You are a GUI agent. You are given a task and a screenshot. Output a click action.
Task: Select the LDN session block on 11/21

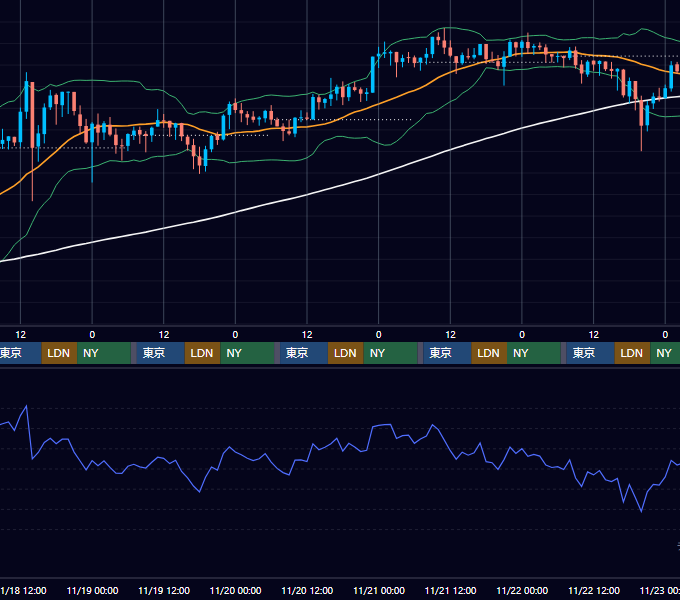pos(489,353)
